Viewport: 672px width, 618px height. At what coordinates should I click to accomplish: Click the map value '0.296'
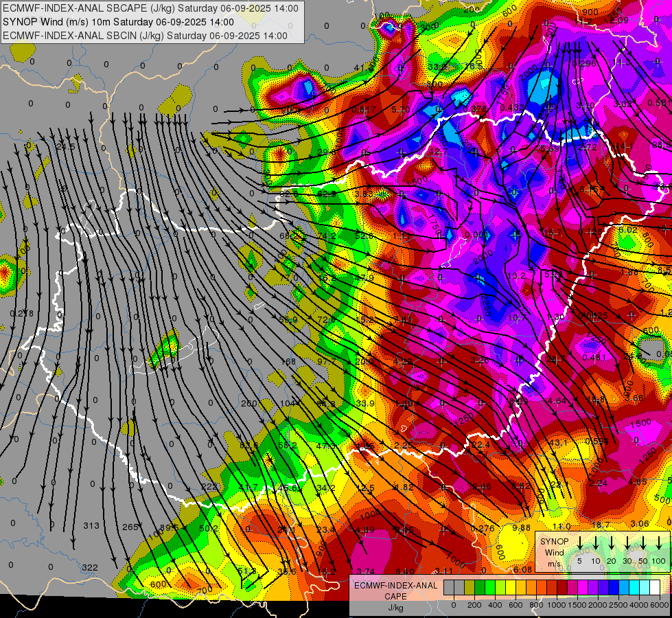point(585,63)
